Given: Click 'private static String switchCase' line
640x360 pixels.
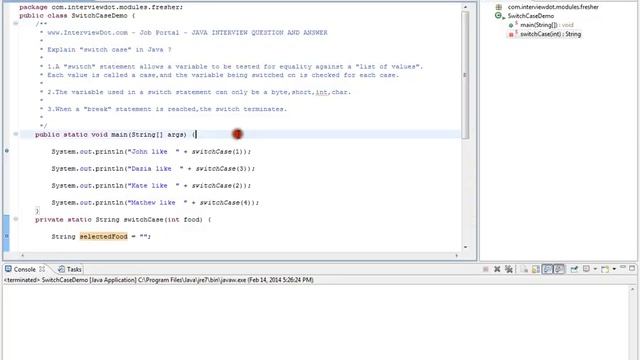Looking at the screenshot, I should [x=123, y=220].
